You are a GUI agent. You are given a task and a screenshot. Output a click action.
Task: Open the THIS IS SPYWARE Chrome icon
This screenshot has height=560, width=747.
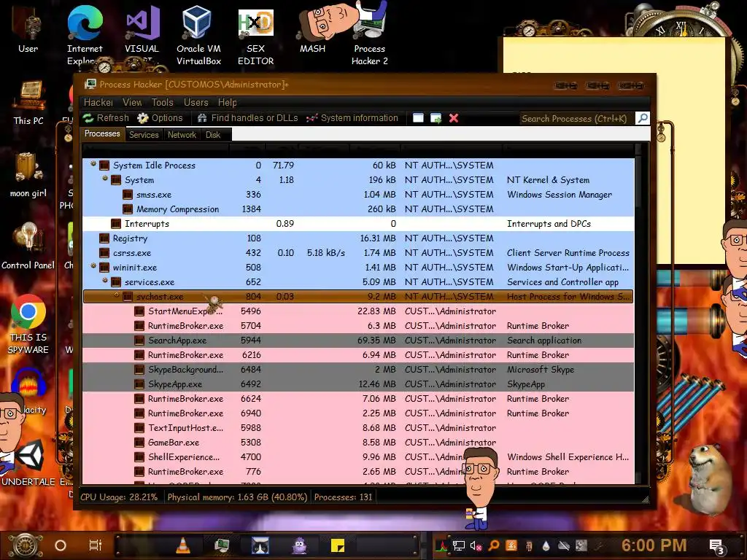pos(28,324)
